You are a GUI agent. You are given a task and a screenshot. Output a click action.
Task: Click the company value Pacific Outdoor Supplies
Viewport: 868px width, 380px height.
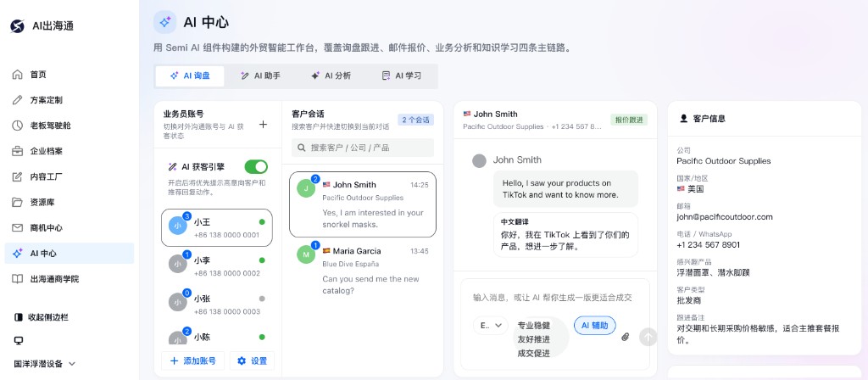click(724, 160)
